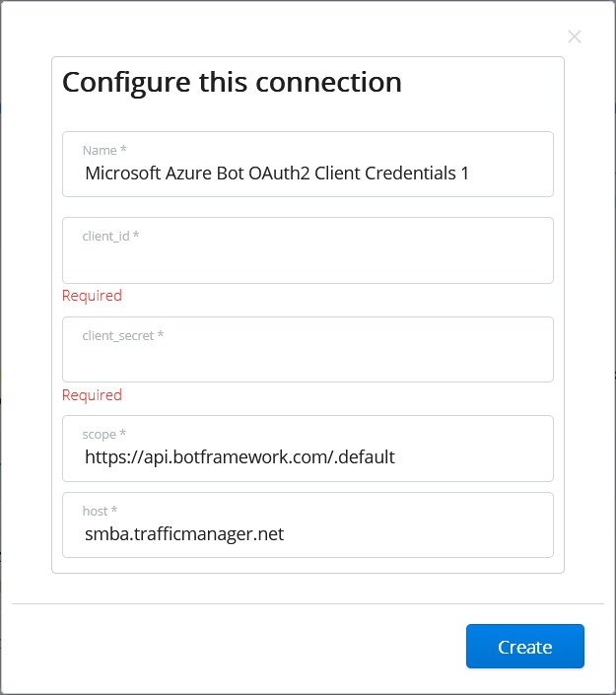Click the 'Configure this connection' heading
Screen dimensions: 616x695
pos(232,82)
